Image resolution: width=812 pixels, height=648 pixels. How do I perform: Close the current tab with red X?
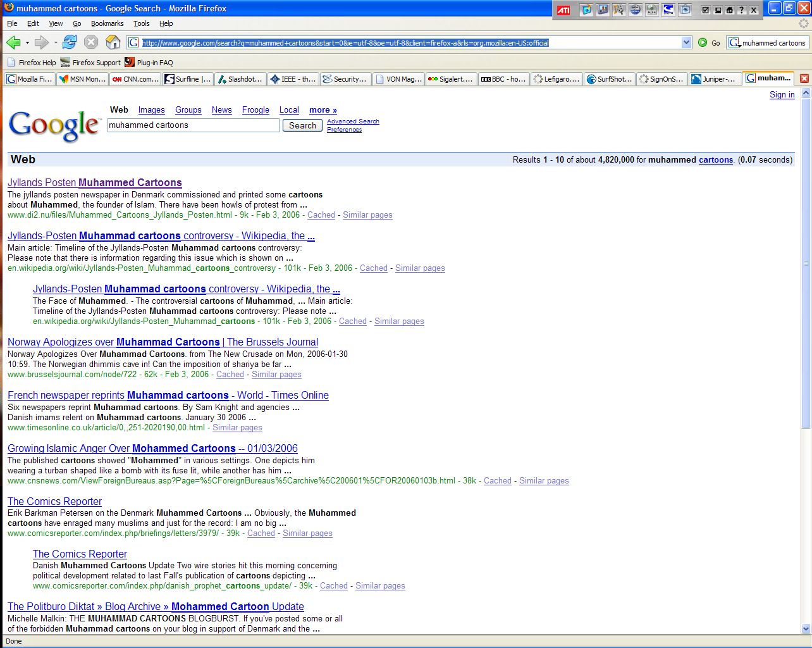[x=804, y=78]
